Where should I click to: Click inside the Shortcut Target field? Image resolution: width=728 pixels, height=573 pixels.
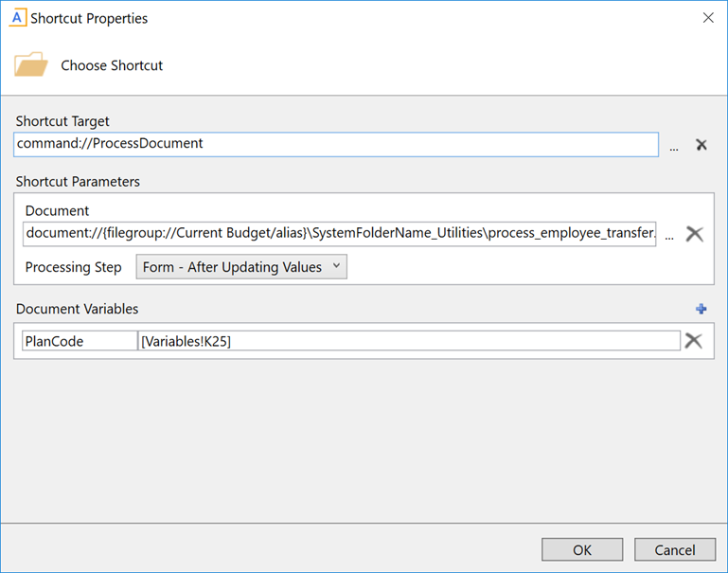point(336,144)
